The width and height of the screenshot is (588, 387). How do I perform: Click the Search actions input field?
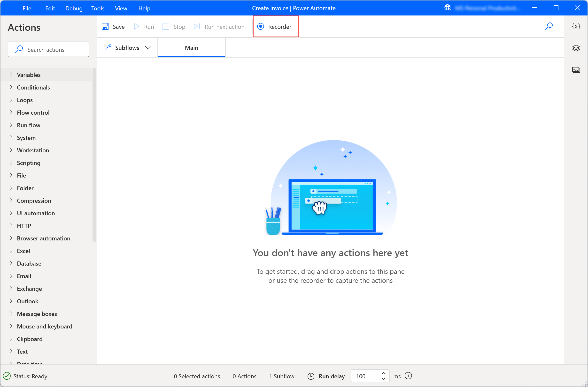pos(49,49)
